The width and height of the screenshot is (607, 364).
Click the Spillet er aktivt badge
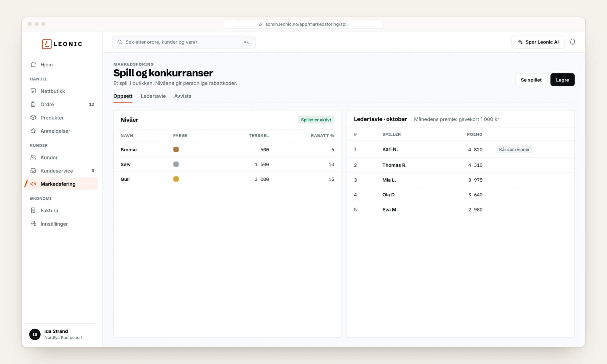(316, 120)
